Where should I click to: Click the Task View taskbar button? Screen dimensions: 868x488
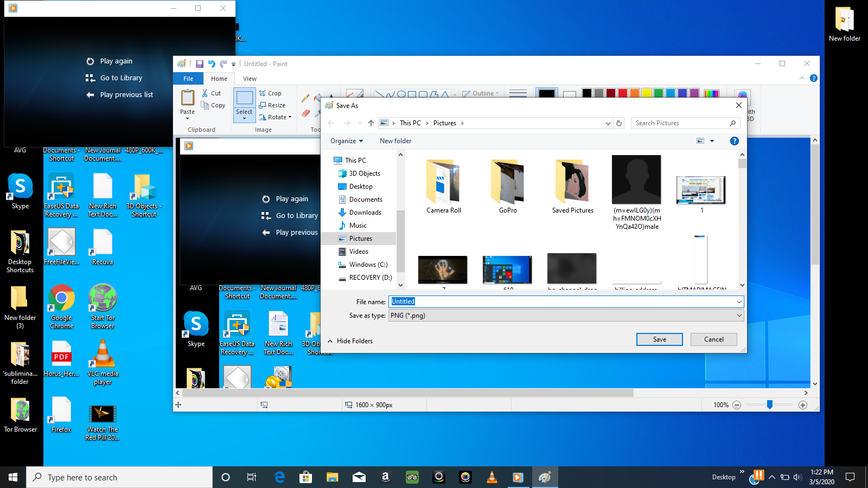coord(252,477)
